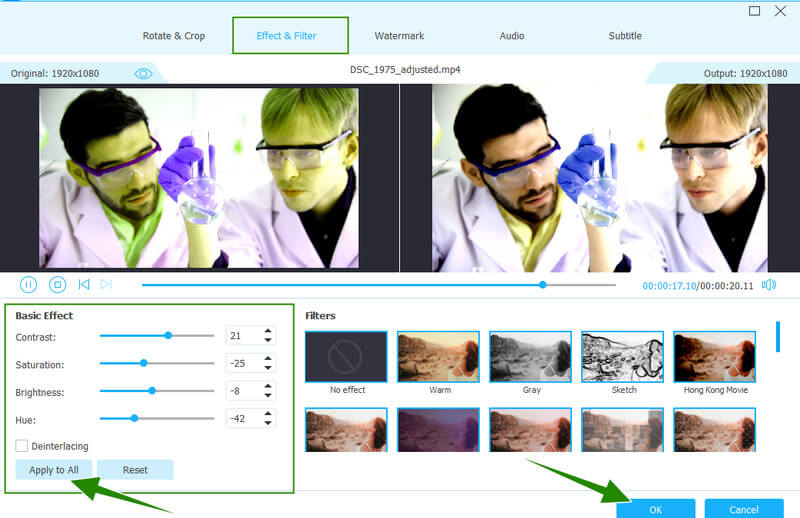Screen dimensions: 800x518
Task: Enable the Deinterlacing checkbox
Action: tap(21, 446)
